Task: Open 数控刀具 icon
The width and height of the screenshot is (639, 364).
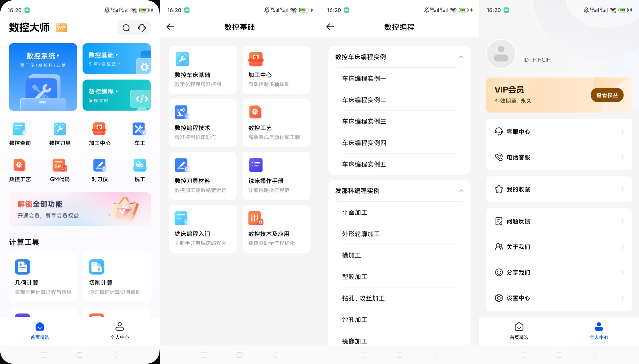Action: (60, 134)
